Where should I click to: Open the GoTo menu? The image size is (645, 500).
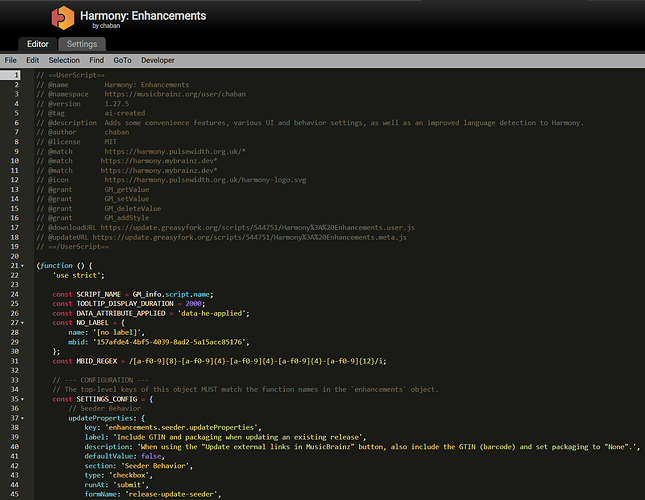[x=123, y=60]
